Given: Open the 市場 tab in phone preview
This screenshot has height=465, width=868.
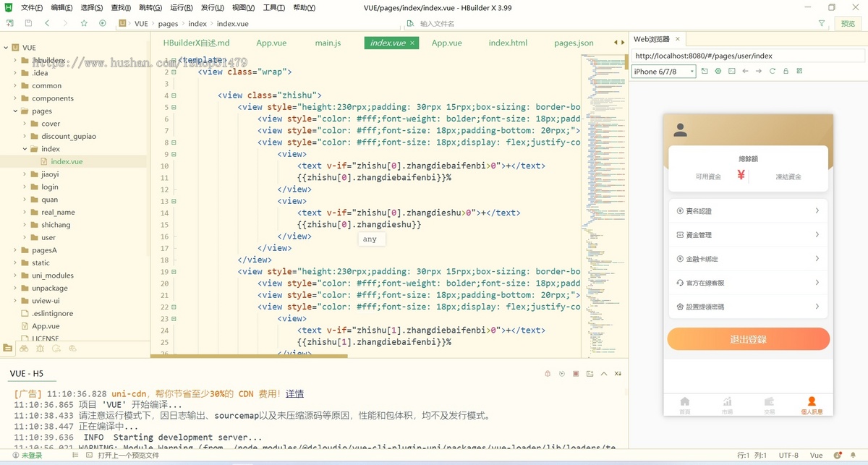Looking at the screenshot, I should 727,406.
